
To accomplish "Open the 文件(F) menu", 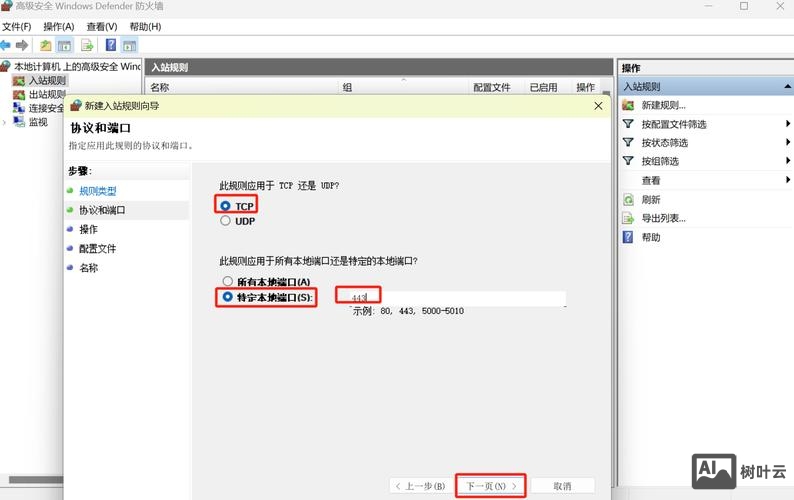I will click(x=16, y=26).
